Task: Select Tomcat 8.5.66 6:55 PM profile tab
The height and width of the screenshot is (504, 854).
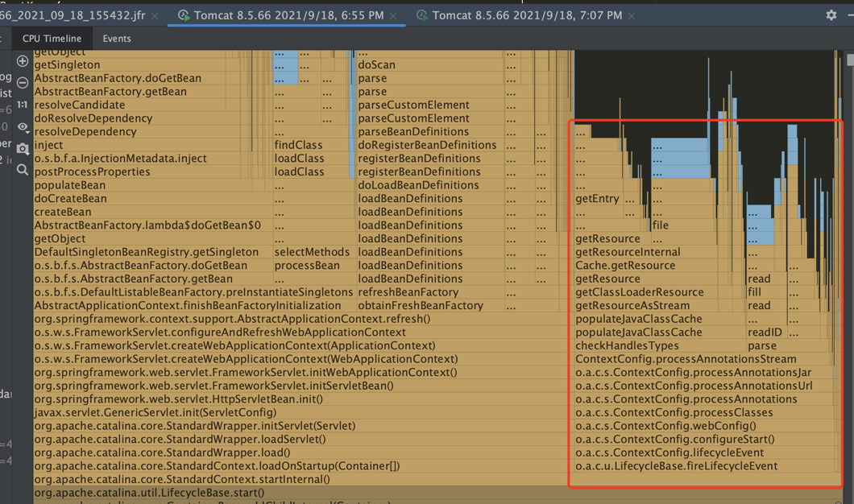Action: click(x=288, y=16)
